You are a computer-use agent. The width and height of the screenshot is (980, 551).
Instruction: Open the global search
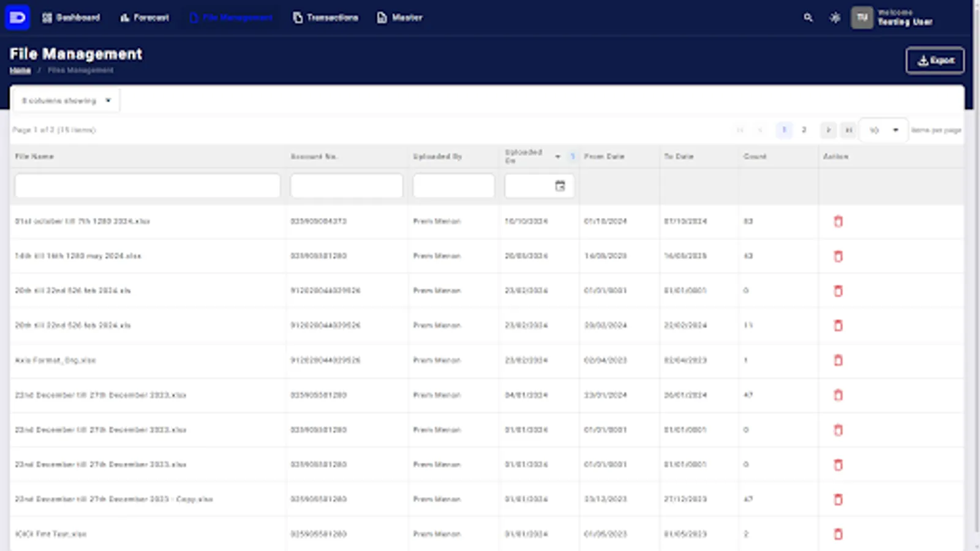[808, 18]
